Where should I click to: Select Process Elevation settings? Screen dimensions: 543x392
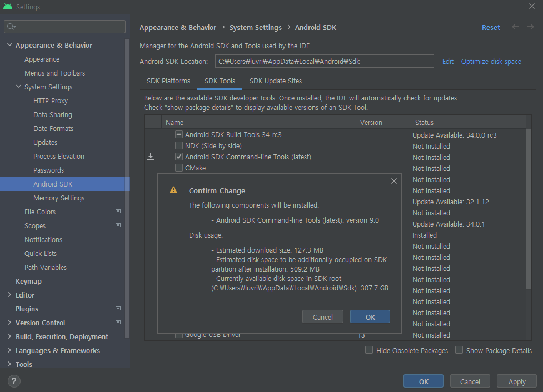coord(59,156)
